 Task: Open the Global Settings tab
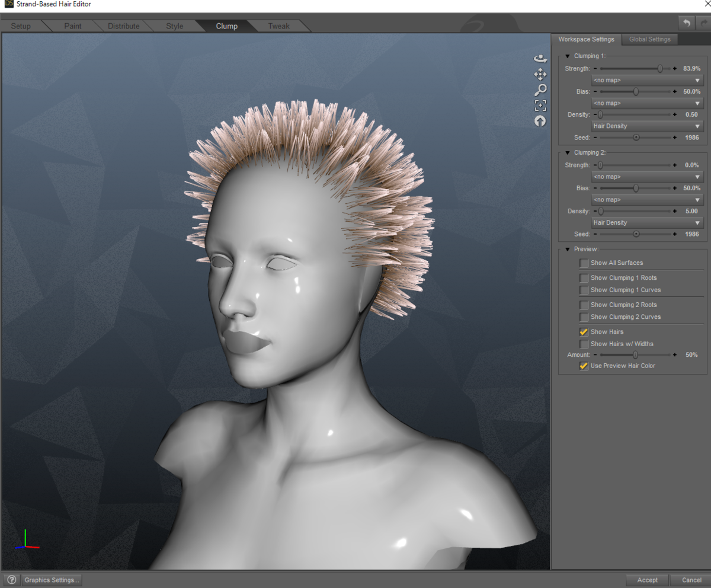(x=649, y=39)
